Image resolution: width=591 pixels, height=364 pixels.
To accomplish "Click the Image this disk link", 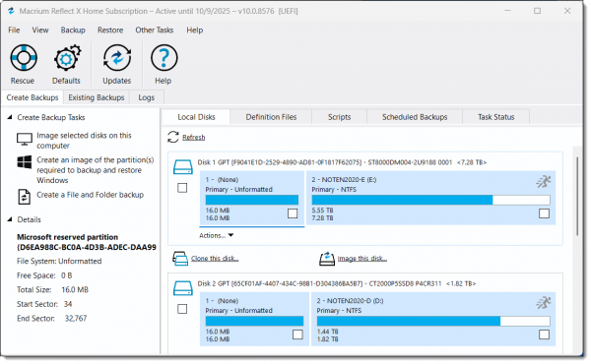I will pyautogui.click(x=362, y=259).
